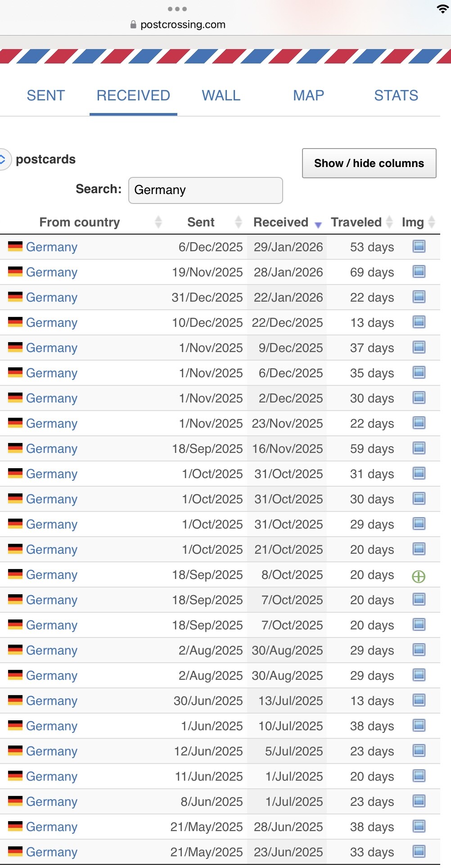Click German flag on the first row
451x868 pixels.
[15, 247]
